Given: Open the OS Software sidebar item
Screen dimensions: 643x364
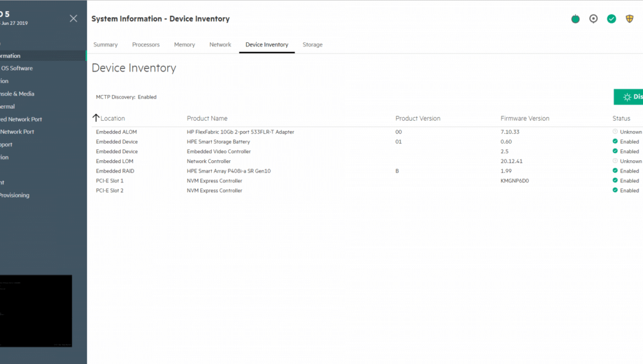Looking at the screenshot, I should (x=16, y=69).
